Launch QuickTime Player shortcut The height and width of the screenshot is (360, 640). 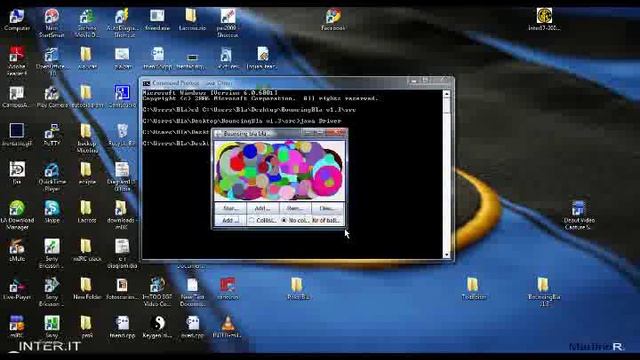(52, 177)
